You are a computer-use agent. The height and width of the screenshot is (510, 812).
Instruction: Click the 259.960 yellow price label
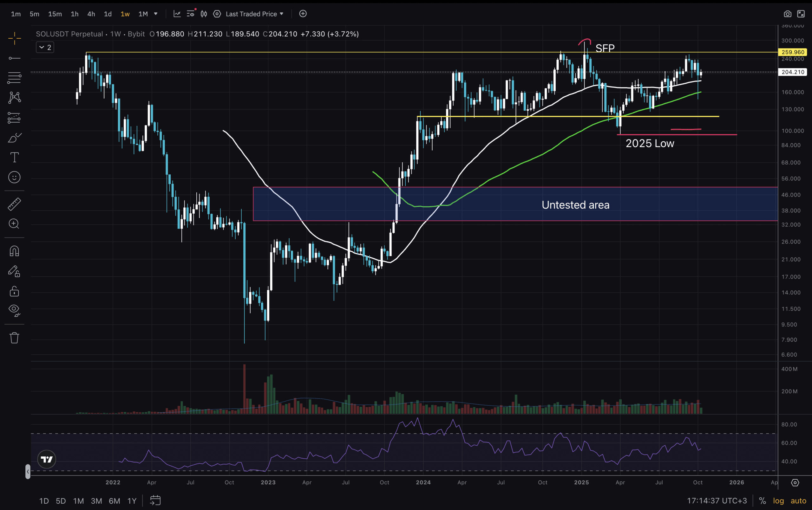[x=792, y=52]
